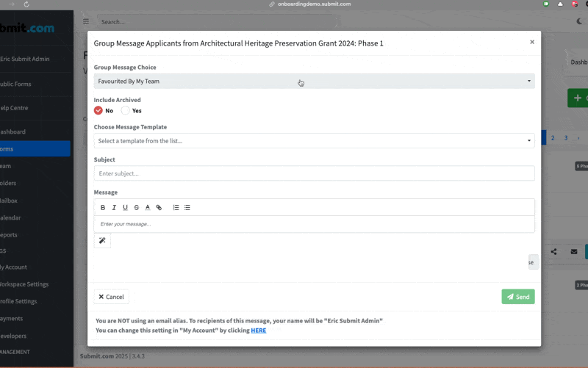Open Payments in sidebar

11,319
